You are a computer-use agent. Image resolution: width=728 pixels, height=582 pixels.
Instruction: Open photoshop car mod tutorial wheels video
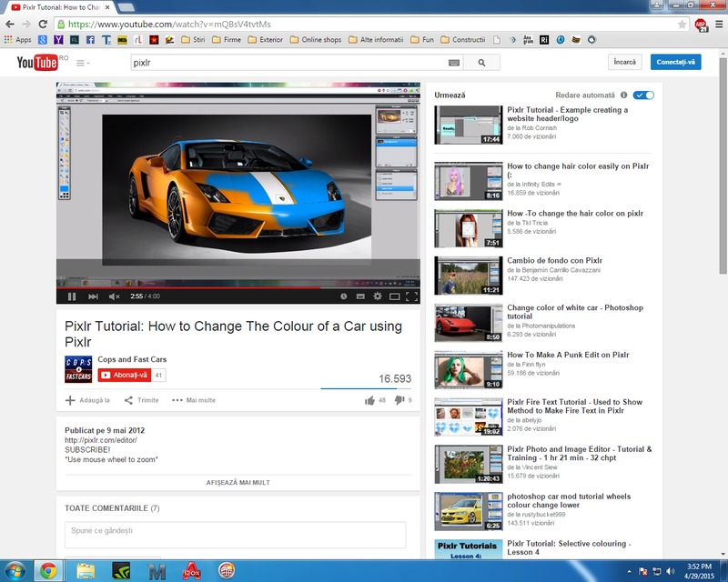click(569, 500)
